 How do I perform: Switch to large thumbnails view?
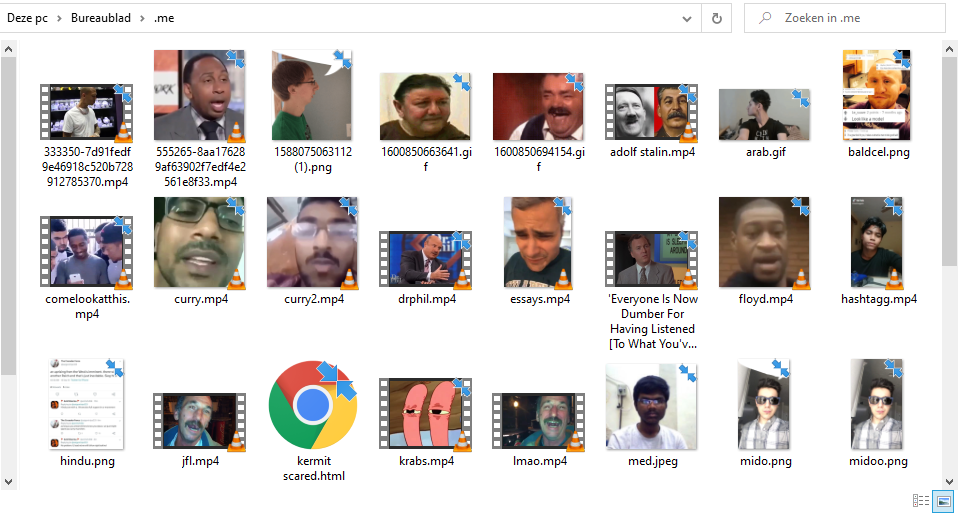coord(942,500)
